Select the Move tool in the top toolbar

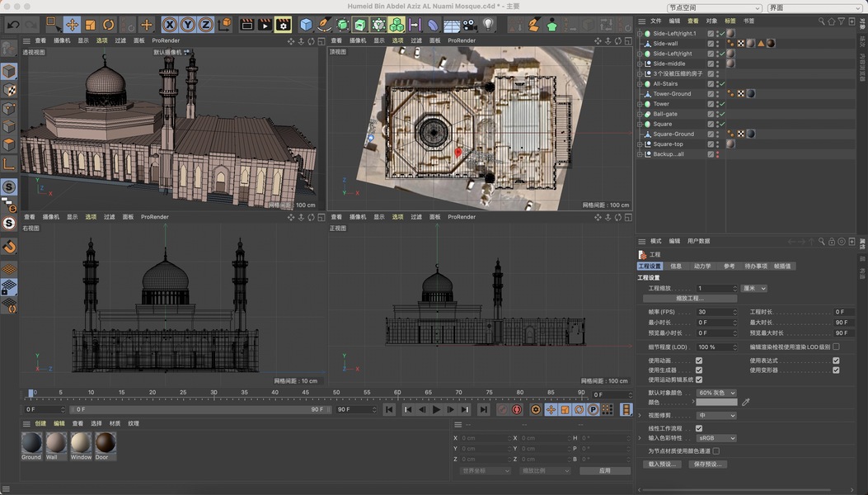coord(72,25)
